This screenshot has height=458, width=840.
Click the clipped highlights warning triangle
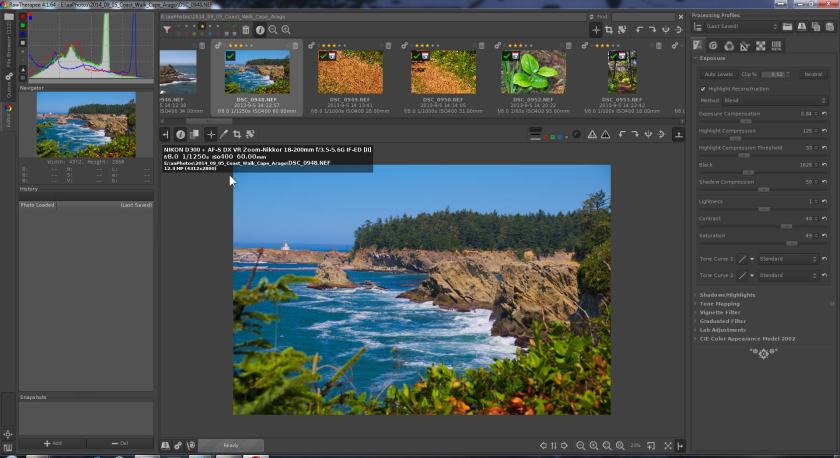[x=592, y=134]
